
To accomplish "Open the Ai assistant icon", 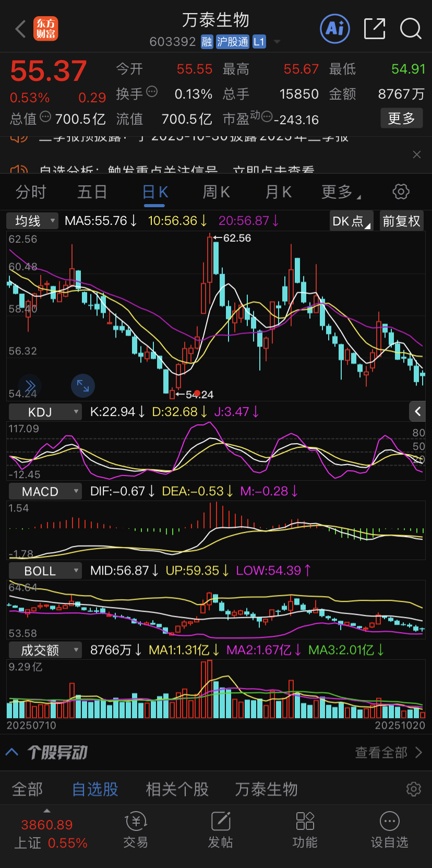I will [334, 28].
